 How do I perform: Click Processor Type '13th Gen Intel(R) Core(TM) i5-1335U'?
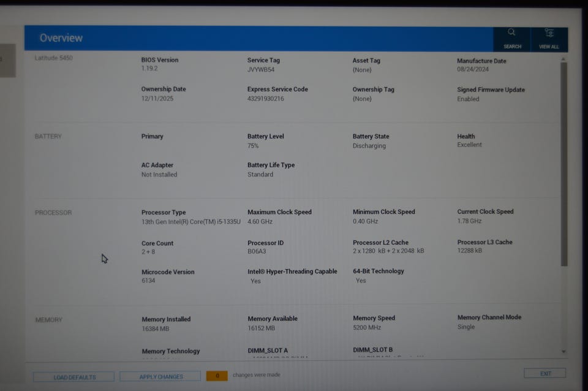[x=191, y=222]
